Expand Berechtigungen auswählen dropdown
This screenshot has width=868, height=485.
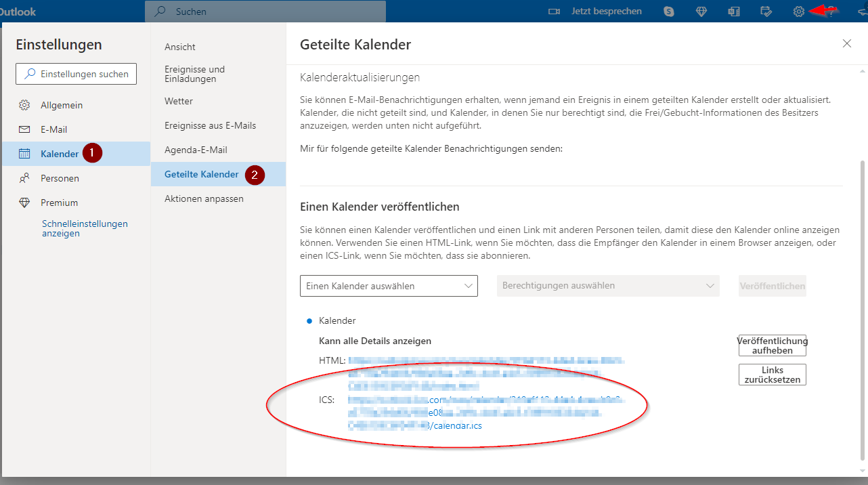point(608,285)
